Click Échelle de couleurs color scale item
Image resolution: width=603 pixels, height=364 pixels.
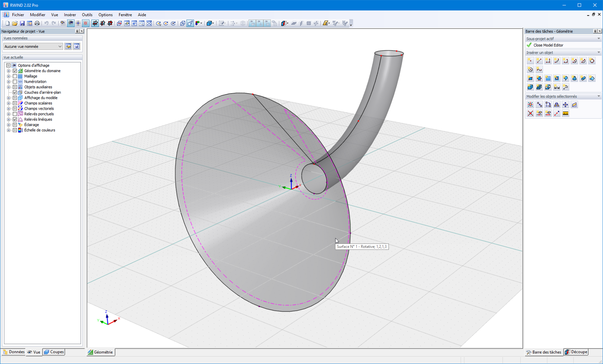pyautogui.click(x=40, y=130)
